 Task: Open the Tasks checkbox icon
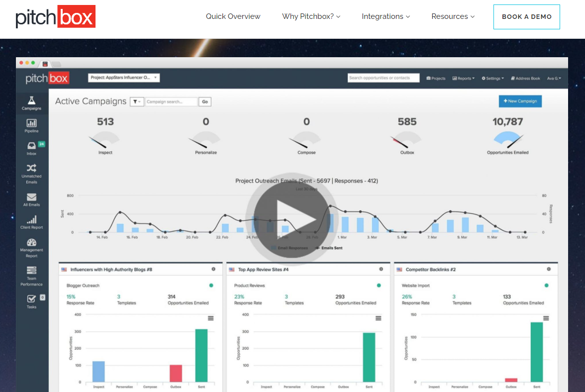[x=31, y=298]
